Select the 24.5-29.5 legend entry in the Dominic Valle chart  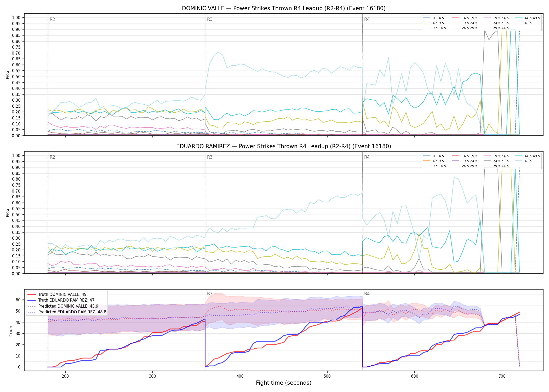tap(465, 28)
